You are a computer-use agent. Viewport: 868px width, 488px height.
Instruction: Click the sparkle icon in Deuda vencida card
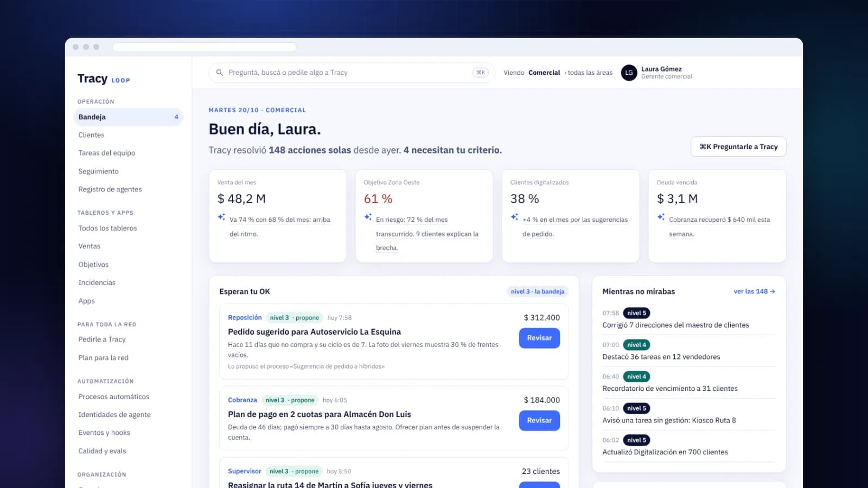coord(661,217)
